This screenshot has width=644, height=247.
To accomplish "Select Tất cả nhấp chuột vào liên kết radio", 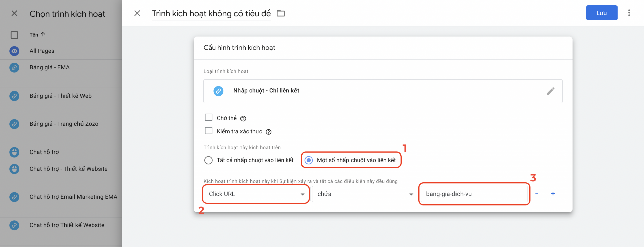I will pyautogui.click(x=208, y=160).
